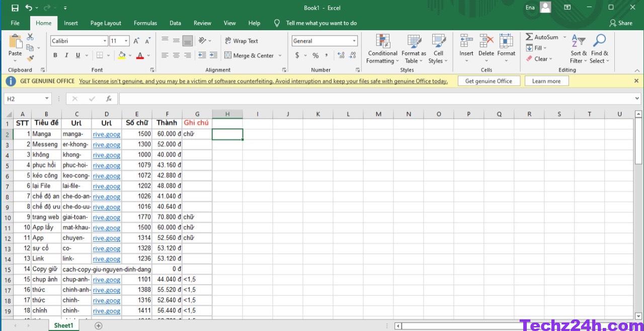Click Decrease Decimal icon
This screenshot has height=331, width=644.
354,55
